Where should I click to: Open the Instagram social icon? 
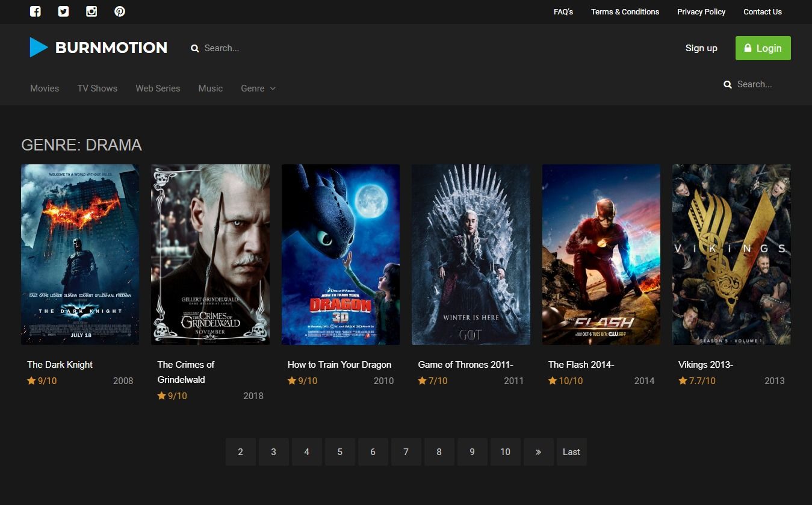click(x=91, y=11)
